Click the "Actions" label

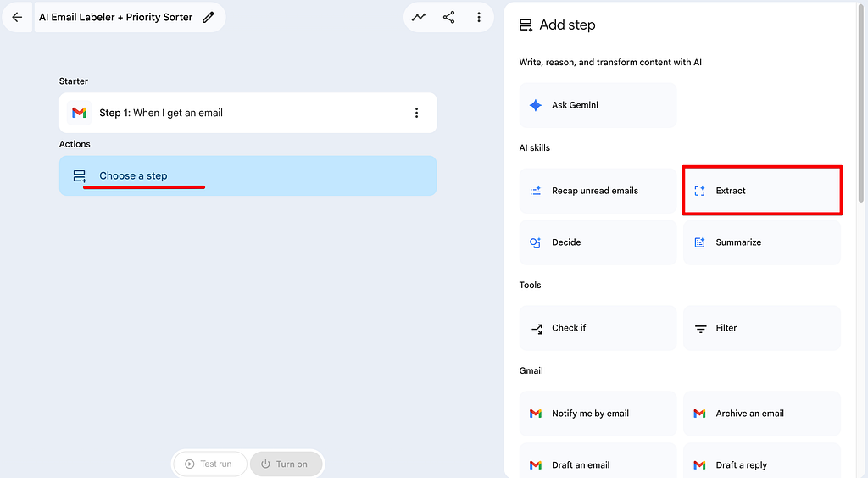(75, 144)
